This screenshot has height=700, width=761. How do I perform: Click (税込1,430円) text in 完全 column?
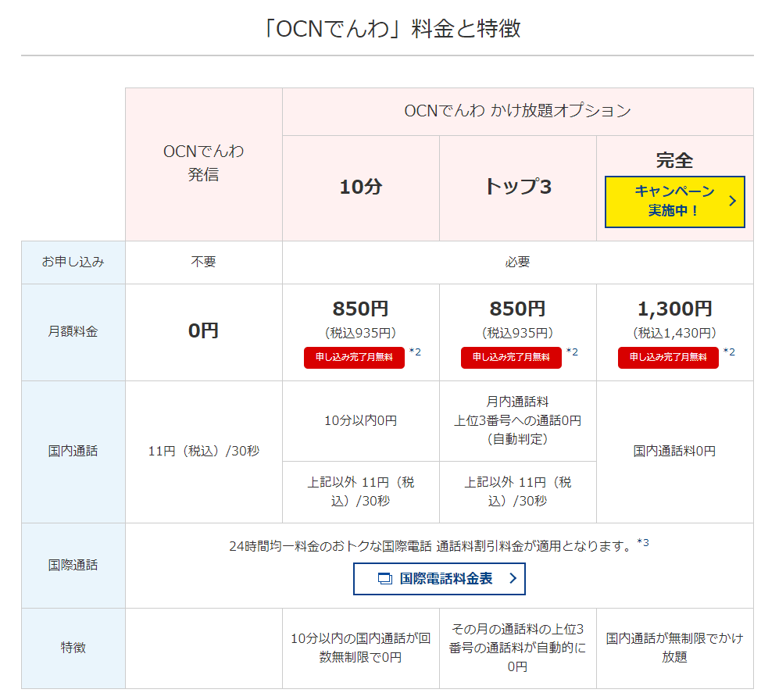click(x=674, y=333)
